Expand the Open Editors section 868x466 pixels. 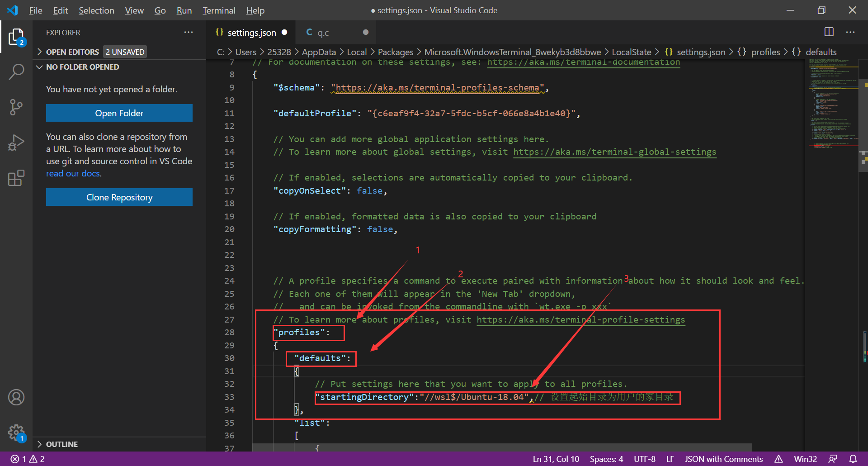click(39, 52)
